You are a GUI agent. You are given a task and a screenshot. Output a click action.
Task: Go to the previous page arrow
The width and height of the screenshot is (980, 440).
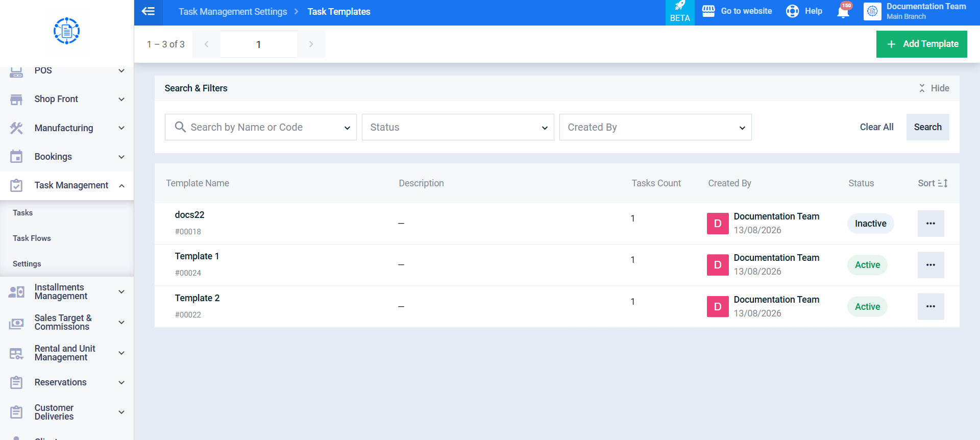pos(206,44)
